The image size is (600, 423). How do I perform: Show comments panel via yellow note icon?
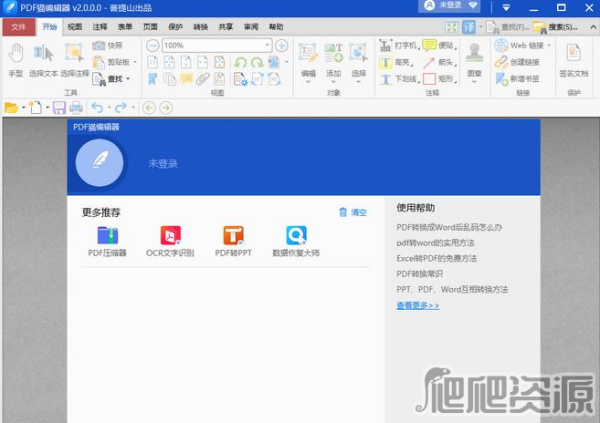click(x=186, y=79)
